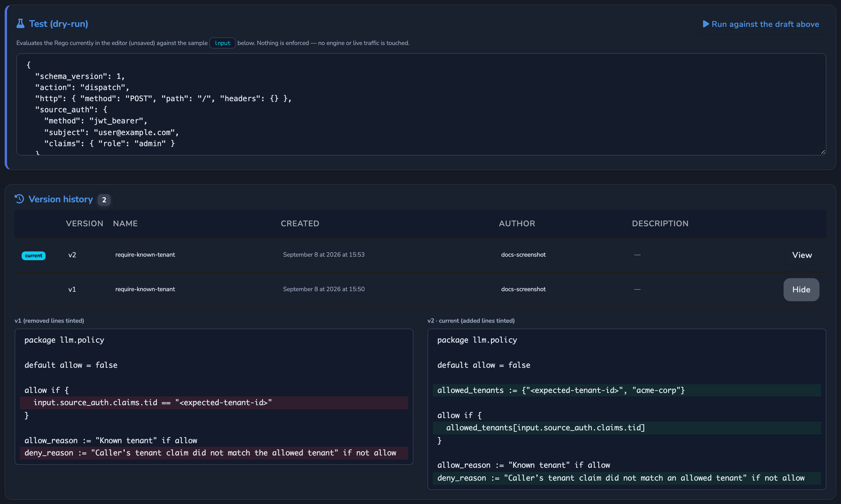
Task: Click the description dash in v2 row
Action: click(x=637, y=255)
